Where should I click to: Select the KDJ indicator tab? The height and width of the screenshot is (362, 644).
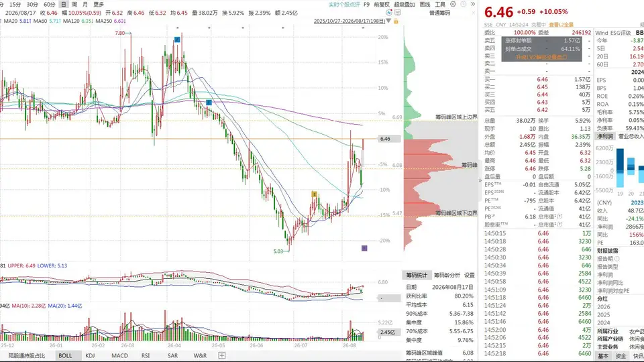tap(90, 355)
